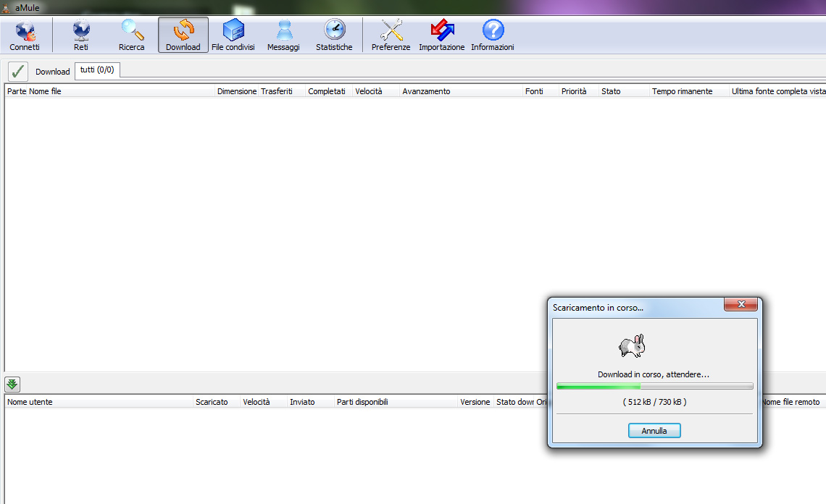Sort by the Dimensione column header
Image resolution: width=826 pixels, height=504 pixels.
(236, 91)
